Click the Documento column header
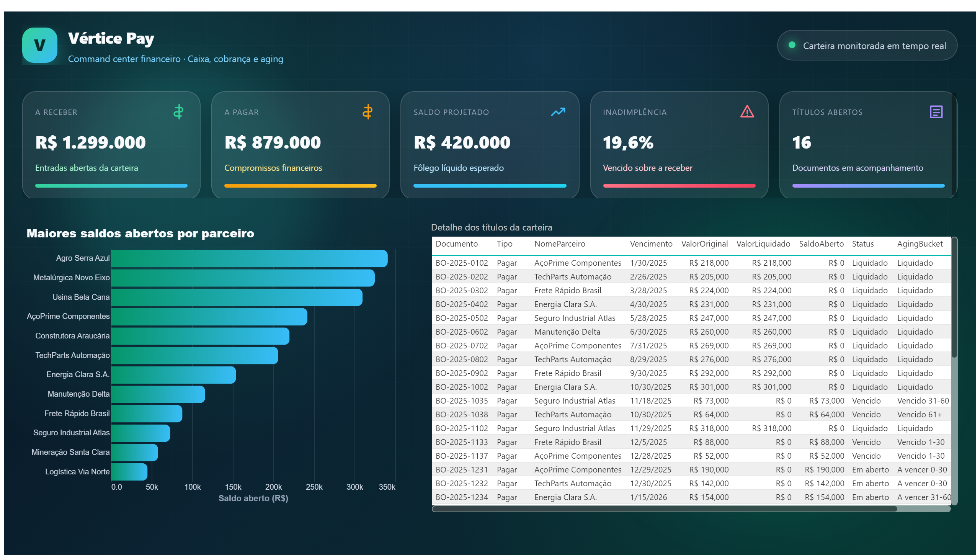 click(456, 244)
